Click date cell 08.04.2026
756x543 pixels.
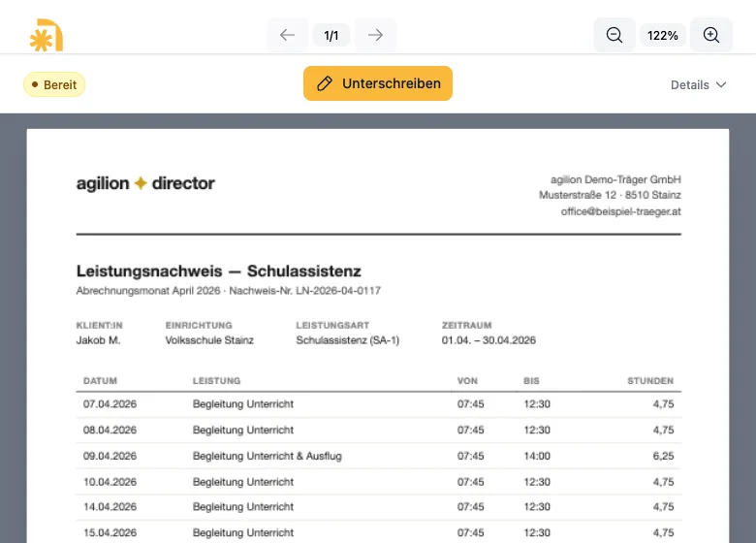pos(110,431)
